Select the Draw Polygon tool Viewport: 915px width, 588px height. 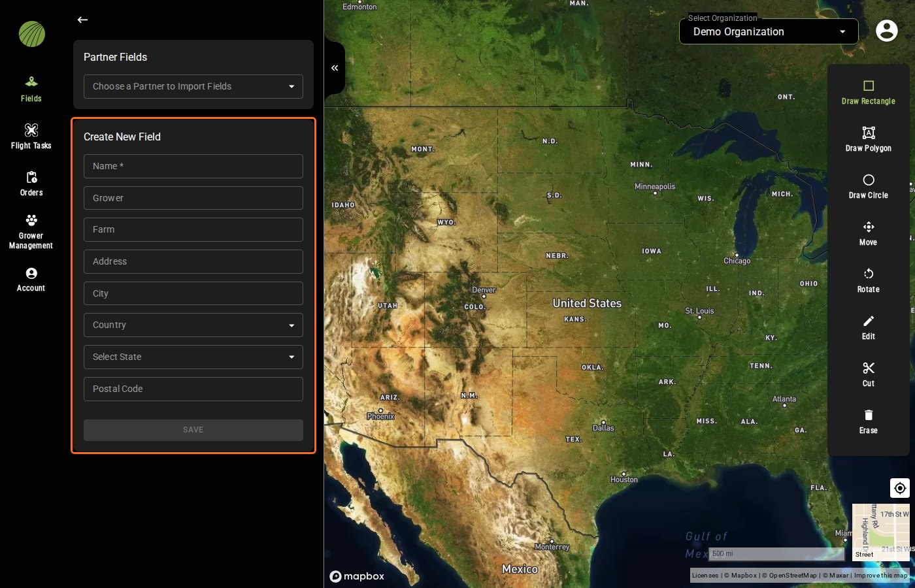868,139
